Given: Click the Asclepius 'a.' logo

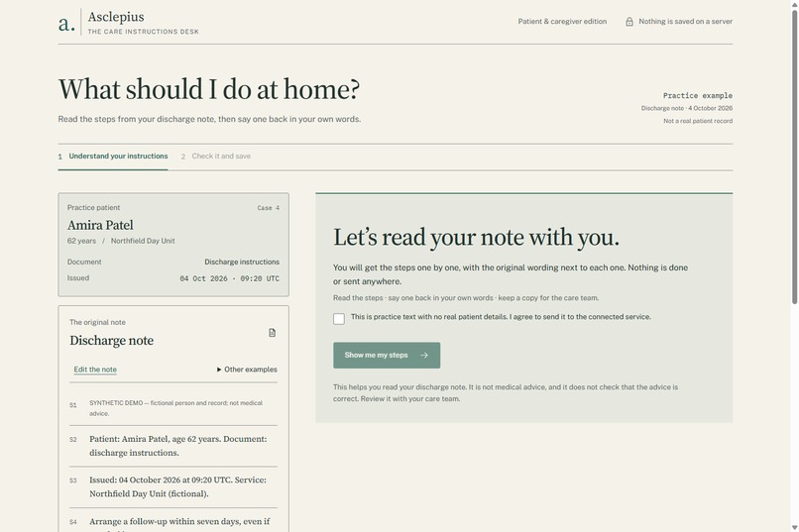Looking at the screenshot, I should (66, 23).
